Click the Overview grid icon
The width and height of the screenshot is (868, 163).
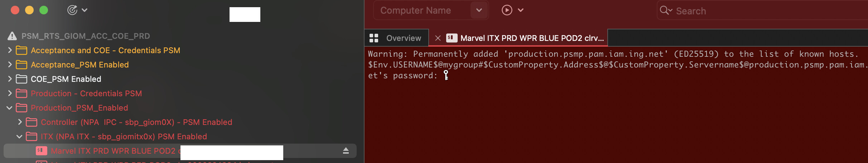pyautogui.click(x=374, y=38)
